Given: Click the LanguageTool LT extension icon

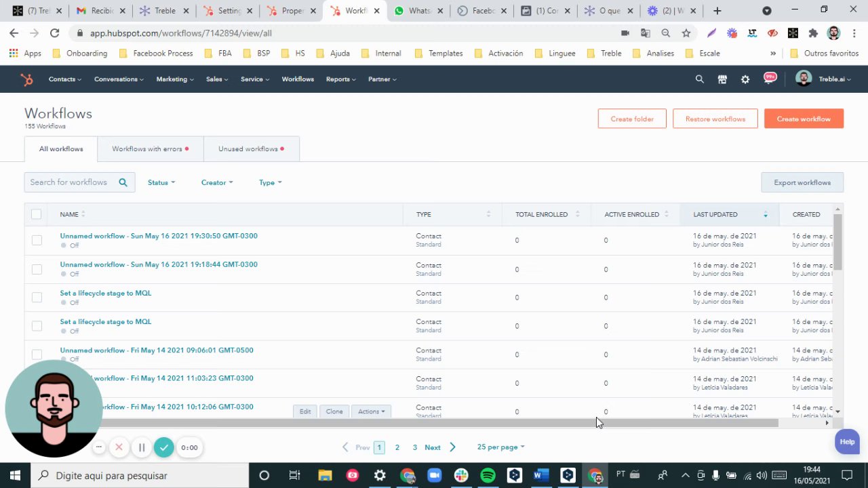Looking at the screenshot, I should click(x=752, y=33).
